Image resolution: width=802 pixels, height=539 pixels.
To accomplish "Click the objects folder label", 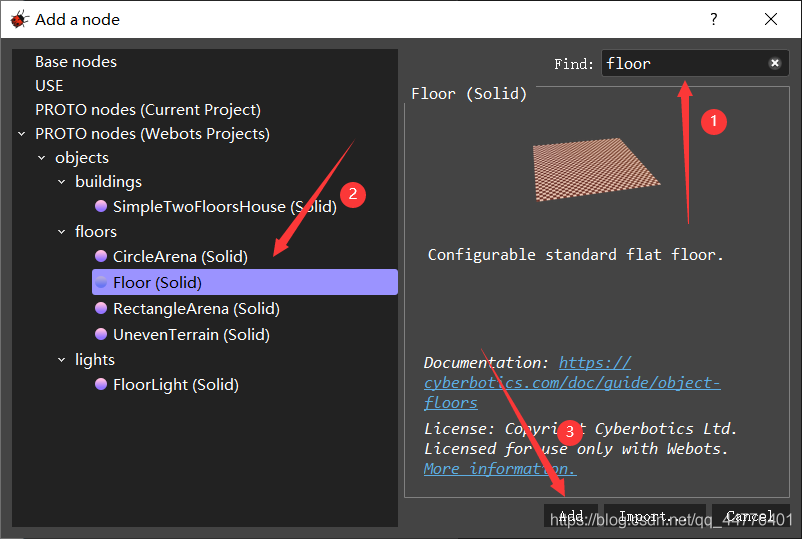I will coord(82,158).
